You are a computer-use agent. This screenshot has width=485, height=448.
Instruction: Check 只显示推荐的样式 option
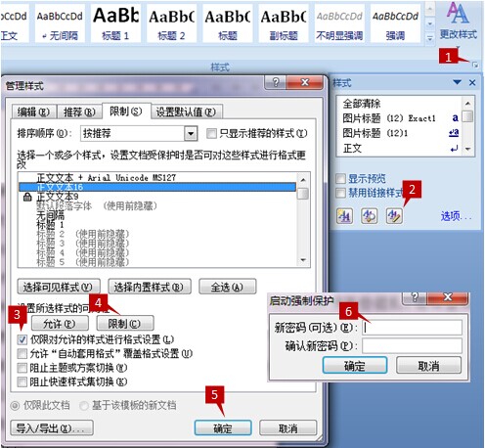pos(211,133)
